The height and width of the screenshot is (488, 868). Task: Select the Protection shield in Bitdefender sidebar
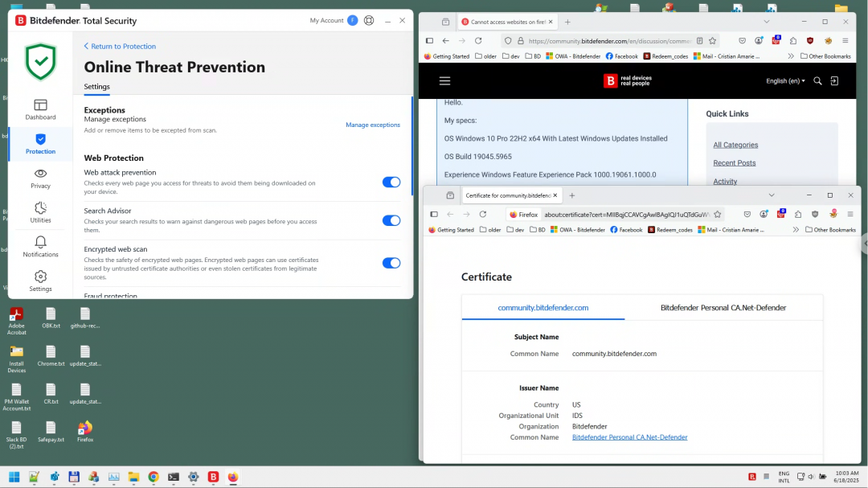click(40, 143)
